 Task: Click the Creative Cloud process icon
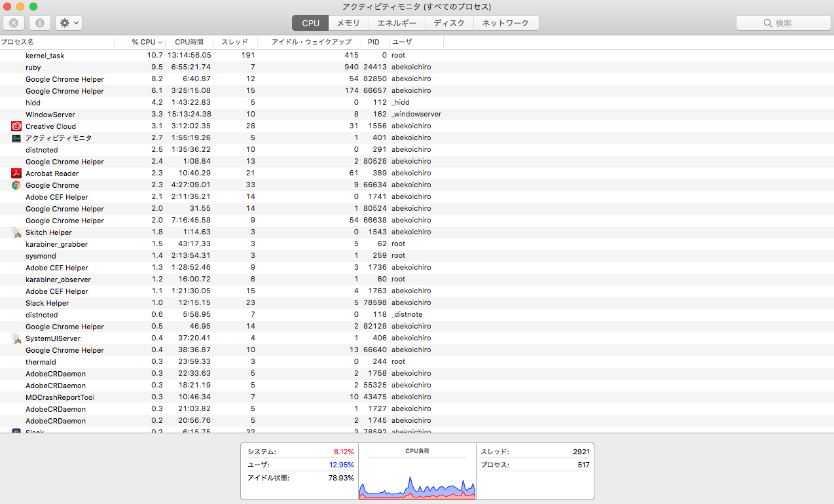(16, 126)
